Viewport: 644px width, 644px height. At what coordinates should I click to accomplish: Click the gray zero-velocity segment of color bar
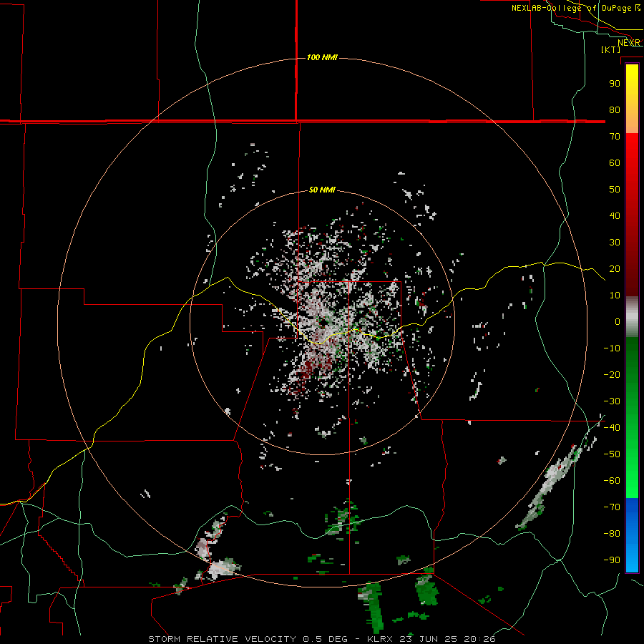pyautogui.click(x=632, y=317)
